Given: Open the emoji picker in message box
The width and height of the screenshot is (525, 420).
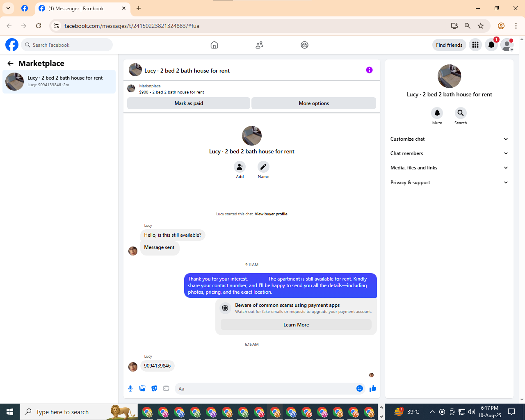Looking at the screenshot, I should [x=360, y=388].
